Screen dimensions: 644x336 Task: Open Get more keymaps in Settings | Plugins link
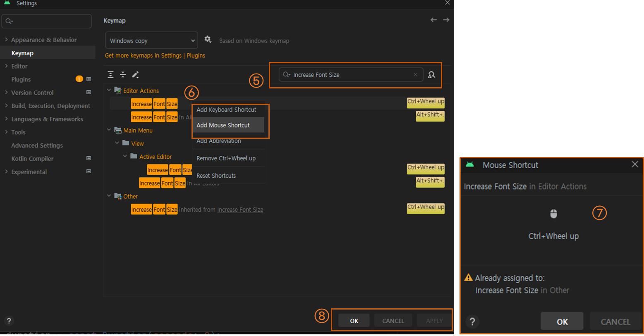(x=155, y=55)
